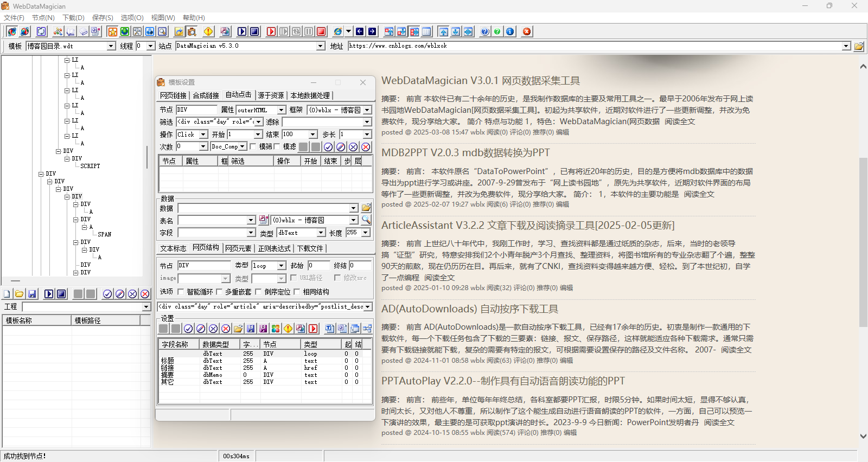Click the magnifier icon beside table frame dropdown
Image resolution: width=868 pixels, height=462 pixels.
tap(366, 220)
